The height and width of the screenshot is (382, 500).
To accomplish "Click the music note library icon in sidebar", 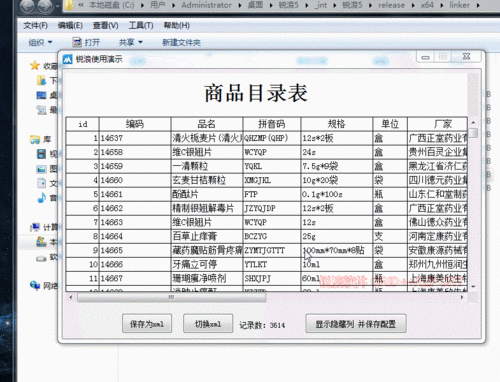I will tap(41, 198).
